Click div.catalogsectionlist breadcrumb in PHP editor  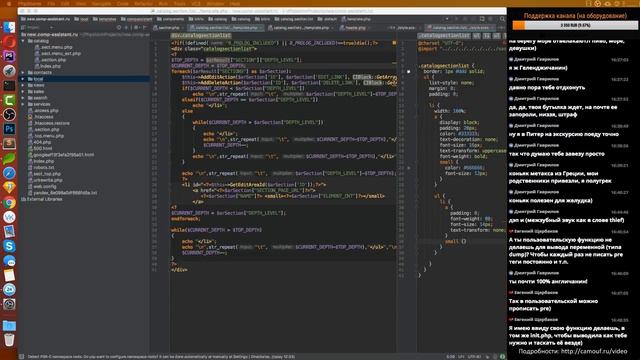201,36
